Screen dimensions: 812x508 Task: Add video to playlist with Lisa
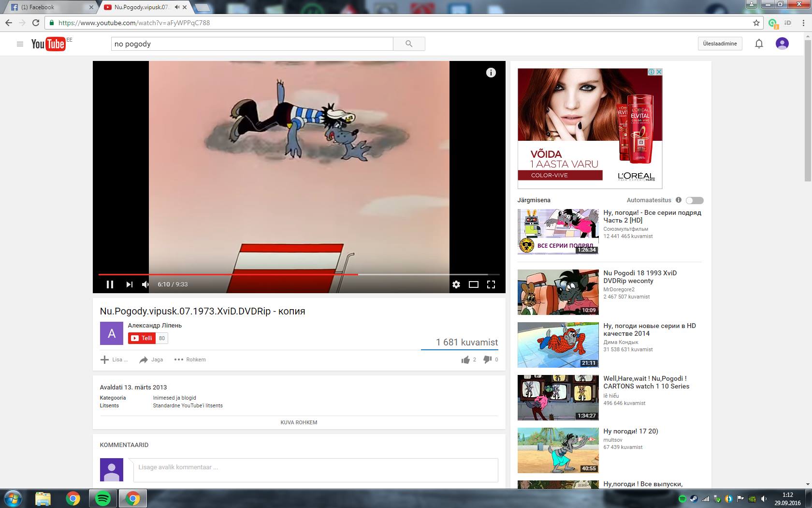114,359
